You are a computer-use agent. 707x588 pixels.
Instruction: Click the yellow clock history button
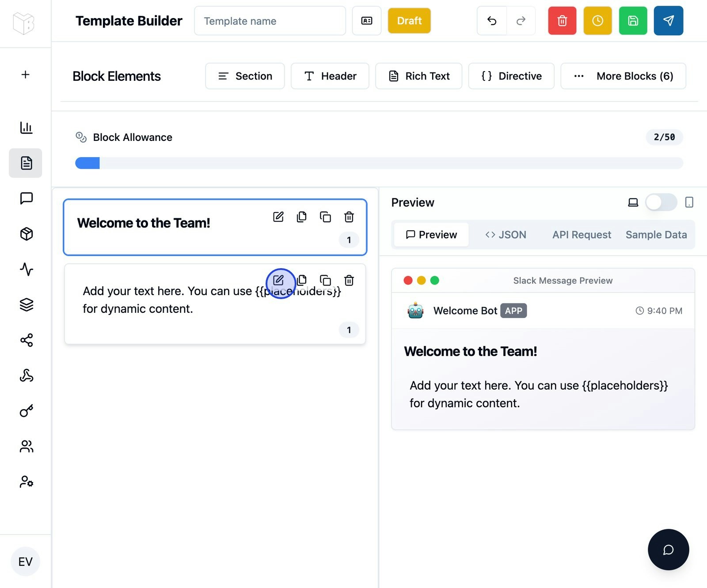pos(597,21)
